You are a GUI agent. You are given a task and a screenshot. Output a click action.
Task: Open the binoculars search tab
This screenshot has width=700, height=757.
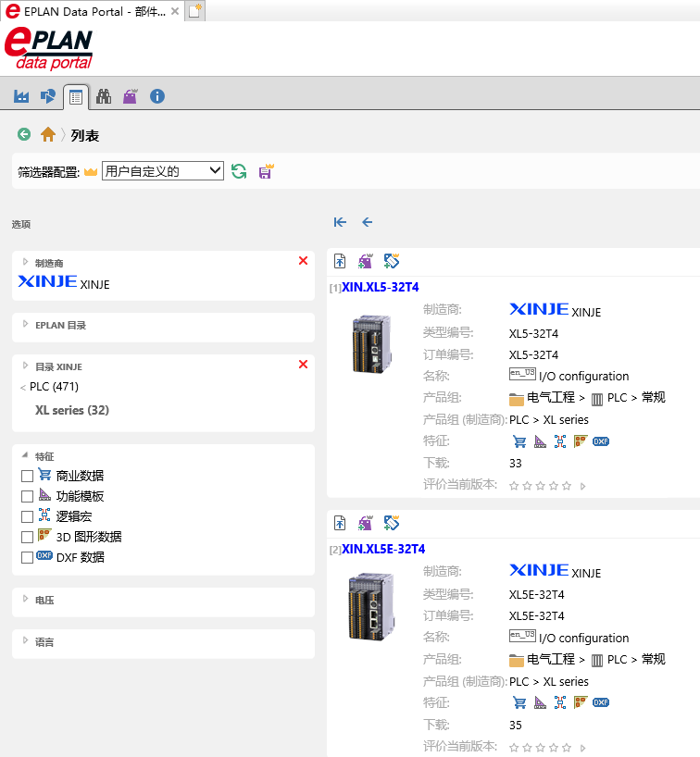coord(104,96)
